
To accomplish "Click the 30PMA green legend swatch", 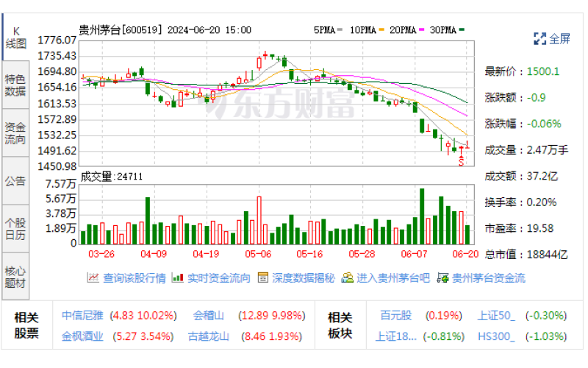I will [462, 29].
